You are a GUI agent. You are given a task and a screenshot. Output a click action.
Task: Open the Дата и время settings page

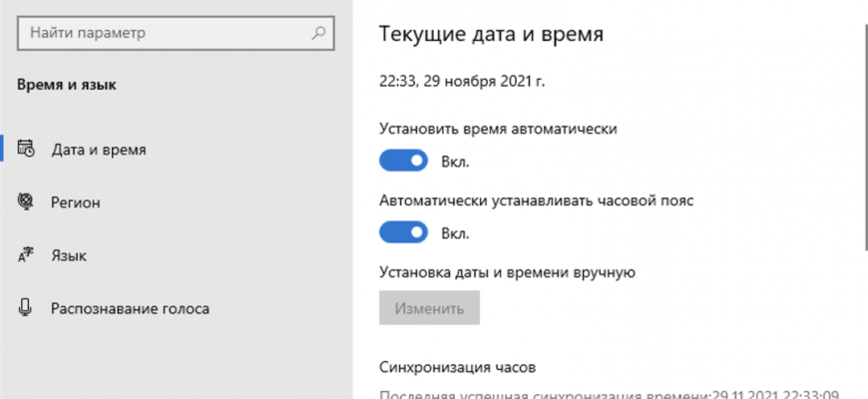(99, 150)
